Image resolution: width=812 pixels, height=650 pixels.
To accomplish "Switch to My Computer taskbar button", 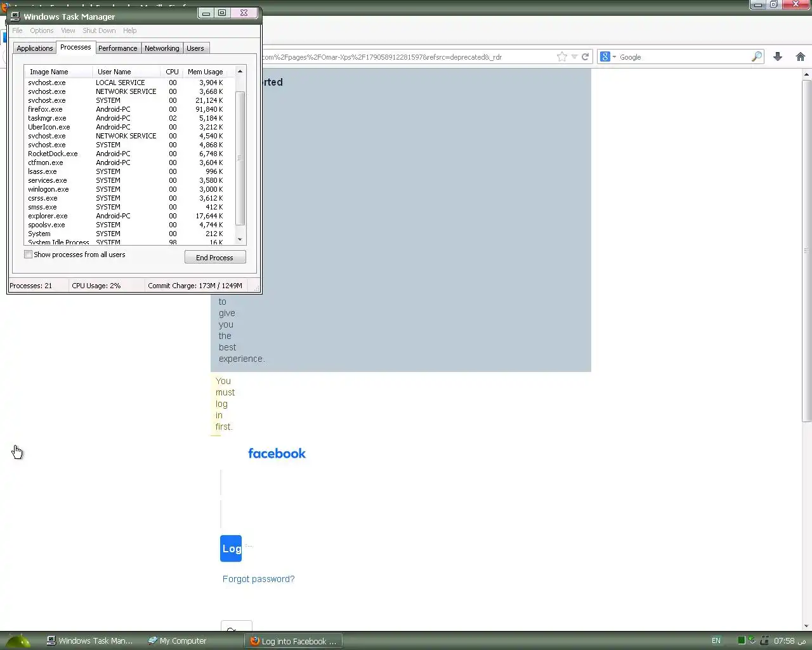I will [178, 641].
